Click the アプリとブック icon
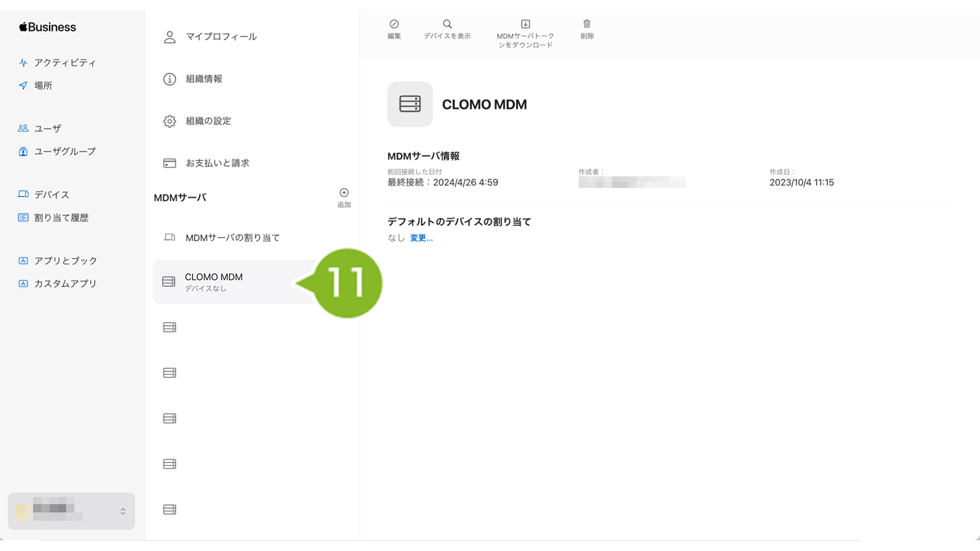 23,261
